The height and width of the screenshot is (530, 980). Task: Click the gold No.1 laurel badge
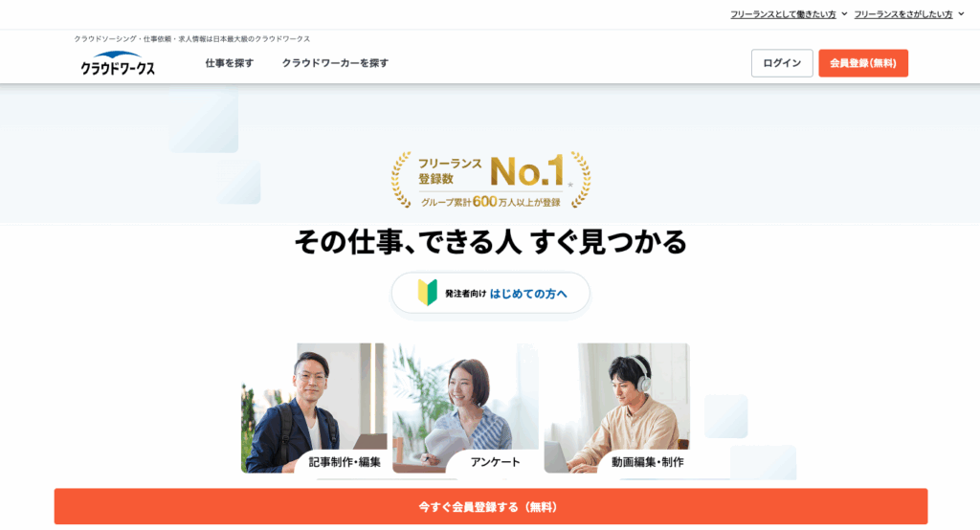pyautogui.click(x=491, y=180)
